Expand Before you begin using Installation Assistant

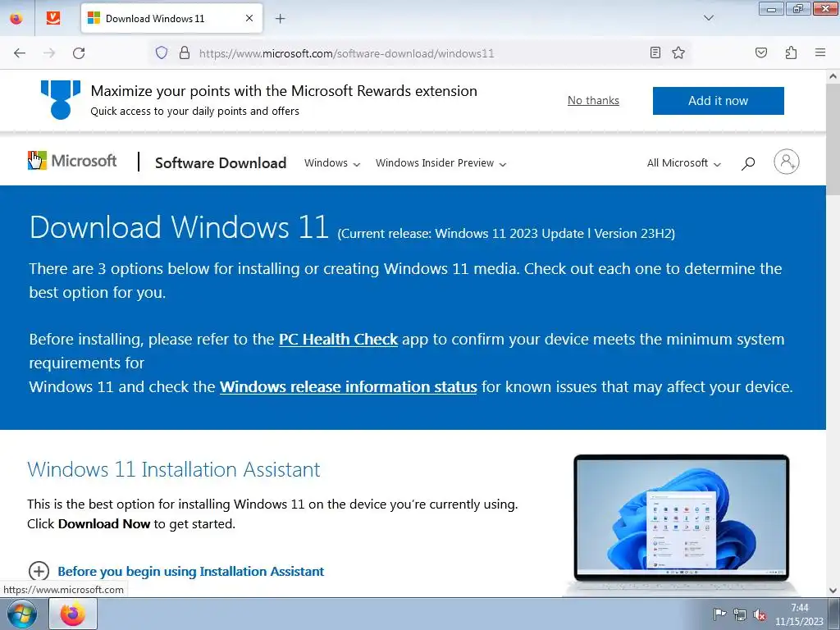pyautogui.click(x=176, y=571)
